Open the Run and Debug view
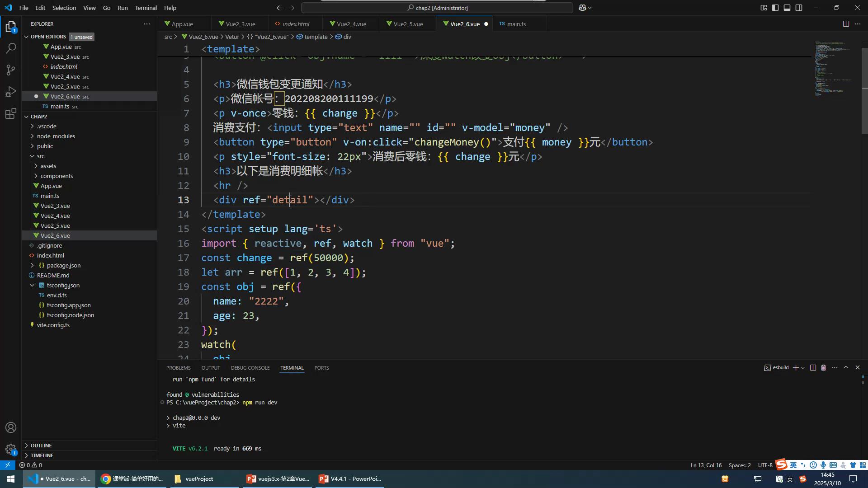 (x=11, y=92)
